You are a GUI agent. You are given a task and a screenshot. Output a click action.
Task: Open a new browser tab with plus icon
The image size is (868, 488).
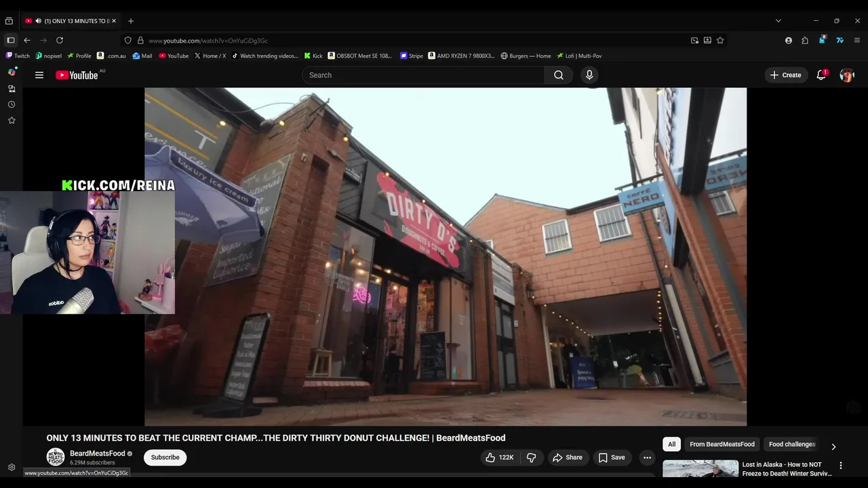(x=131, y=21)
